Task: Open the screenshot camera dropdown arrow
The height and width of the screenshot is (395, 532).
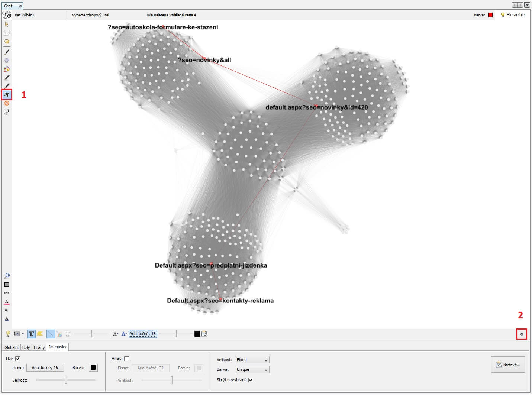Action: point(23,334)
